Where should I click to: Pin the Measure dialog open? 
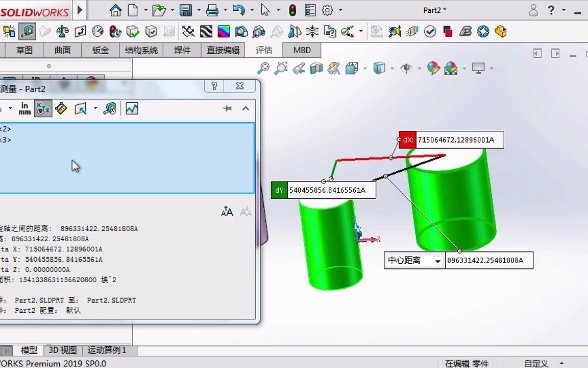pos(227,108)
